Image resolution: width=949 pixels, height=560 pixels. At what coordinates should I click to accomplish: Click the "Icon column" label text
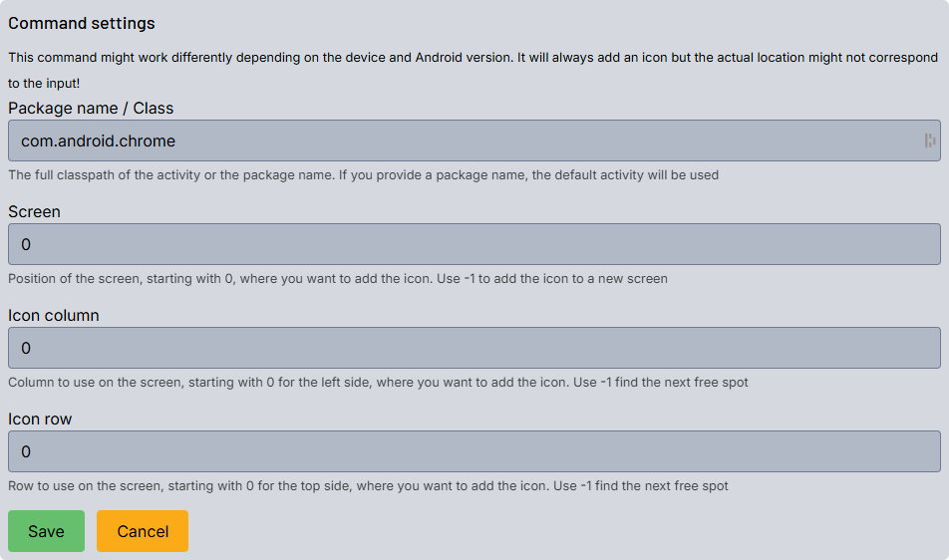[54, 315]
